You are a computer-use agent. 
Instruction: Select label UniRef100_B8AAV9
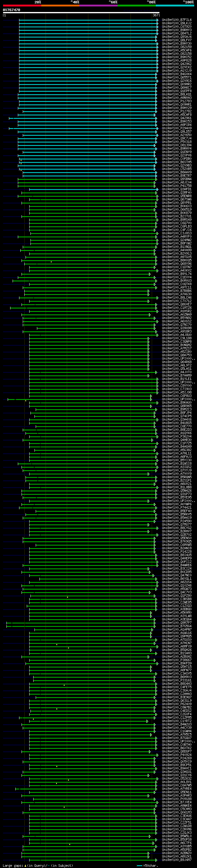[x=177, y=172]
